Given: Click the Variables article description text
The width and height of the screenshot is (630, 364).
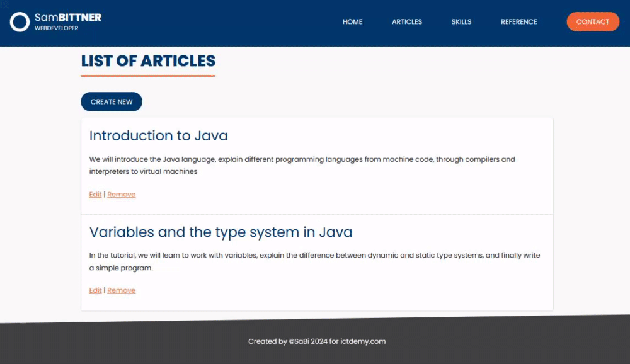Looking at the screenshot, I should click(x=315, y=261).
